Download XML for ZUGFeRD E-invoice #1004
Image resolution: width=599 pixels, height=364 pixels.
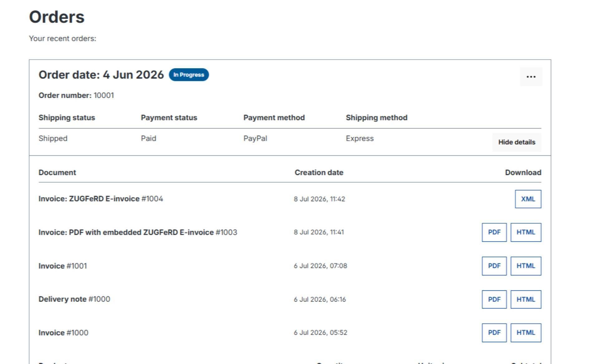(x=528, y=199)
